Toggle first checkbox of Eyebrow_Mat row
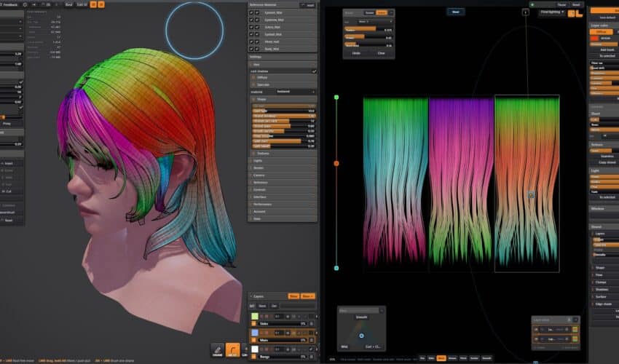Image resolution: width=619 pixels, height=364 pixels. pyautogui.click(x=251, y=20)
